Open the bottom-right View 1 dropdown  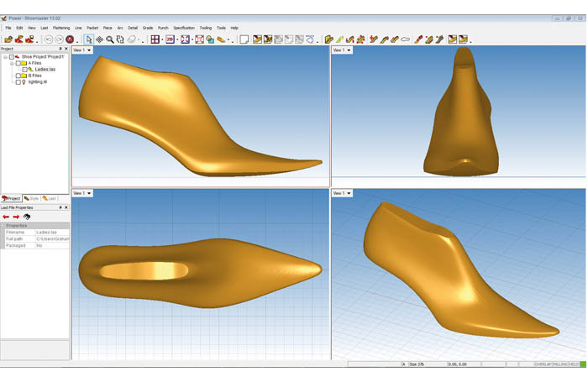click(x=342, y=193)
